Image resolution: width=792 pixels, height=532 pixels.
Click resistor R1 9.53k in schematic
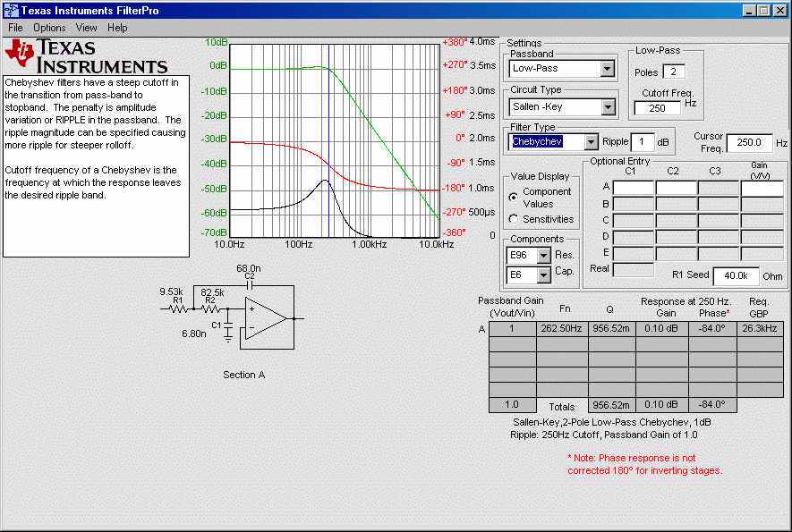point(177,308)
